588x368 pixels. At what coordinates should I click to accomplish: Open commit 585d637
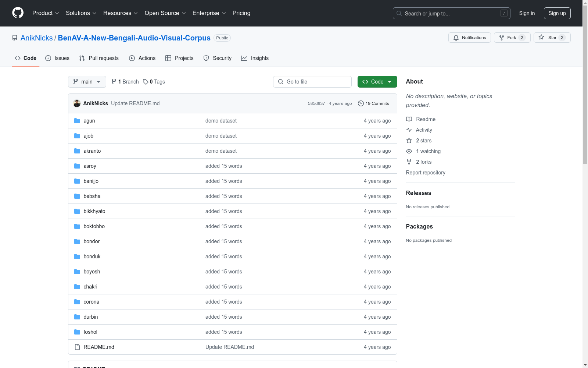[316, 103]
